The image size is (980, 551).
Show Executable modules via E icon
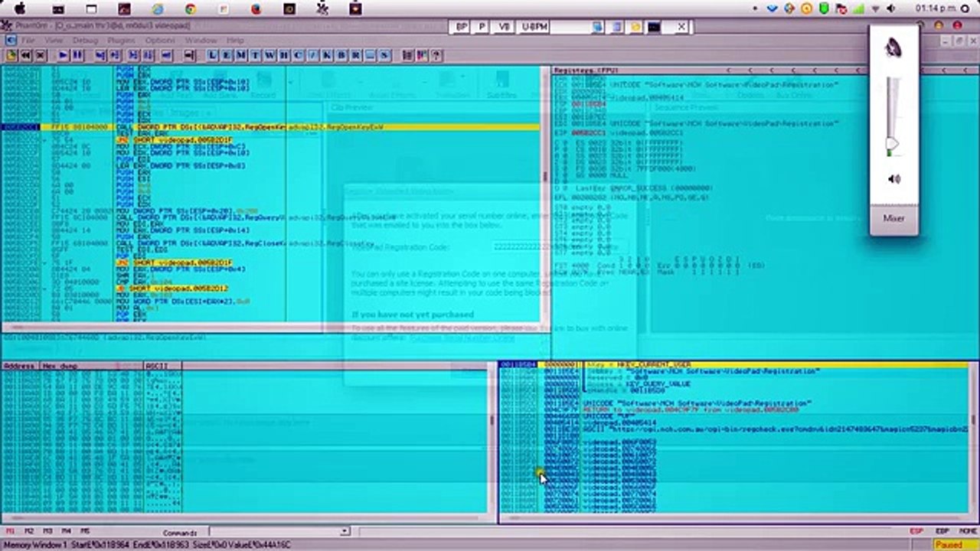tap(227, 55)
